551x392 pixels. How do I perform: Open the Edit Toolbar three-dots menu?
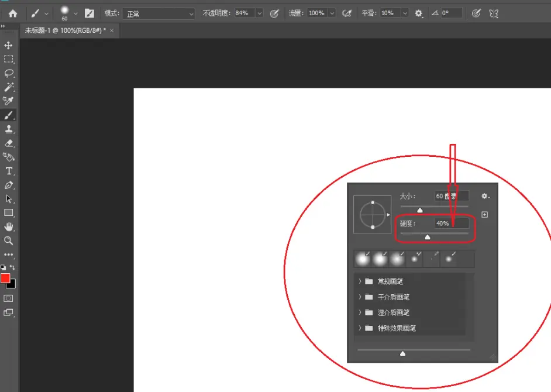[8, 254]
